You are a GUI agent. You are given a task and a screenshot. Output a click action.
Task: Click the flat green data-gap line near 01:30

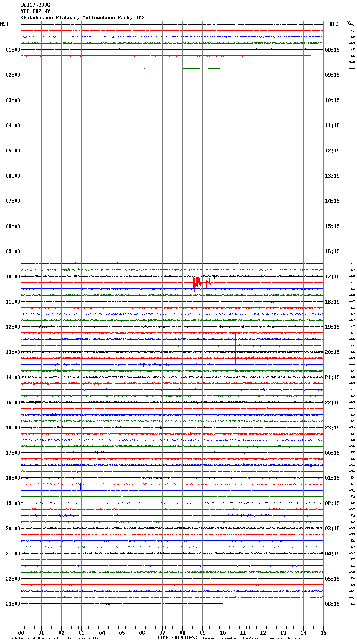pyautogui.click(x=182, y=68)
